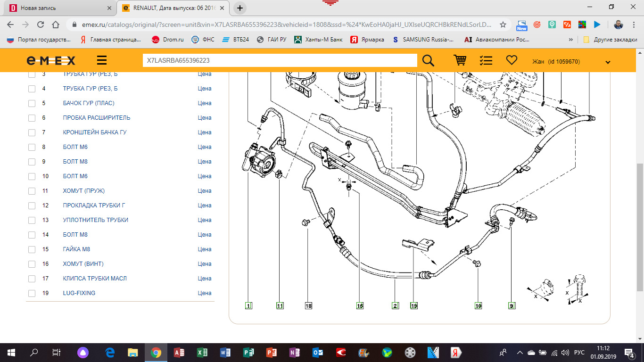Open Chrome three-dot menu
The height and width of the screenshot is (362, 644).
coord(633,25)
